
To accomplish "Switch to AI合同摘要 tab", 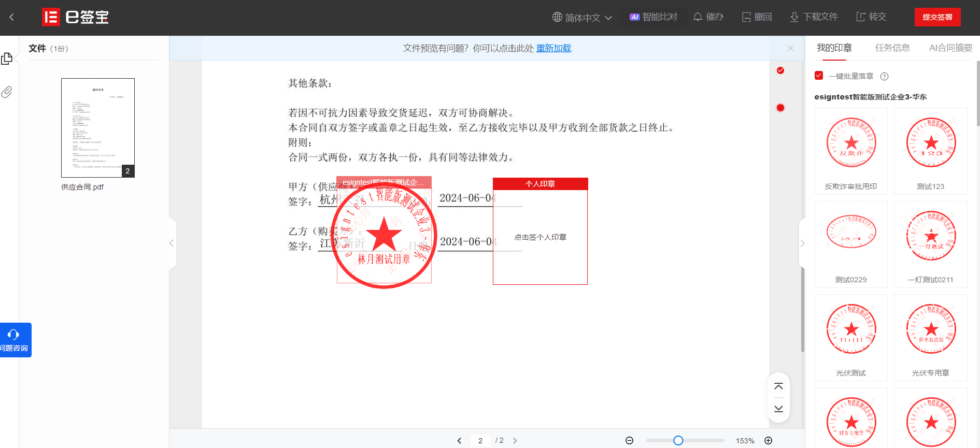I will tap(950, 48).
